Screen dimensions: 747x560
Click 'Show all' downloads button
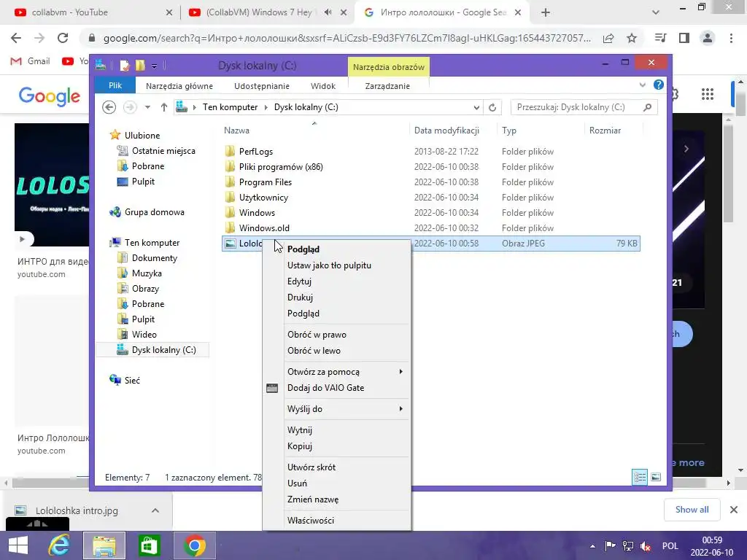coord(692,510)
